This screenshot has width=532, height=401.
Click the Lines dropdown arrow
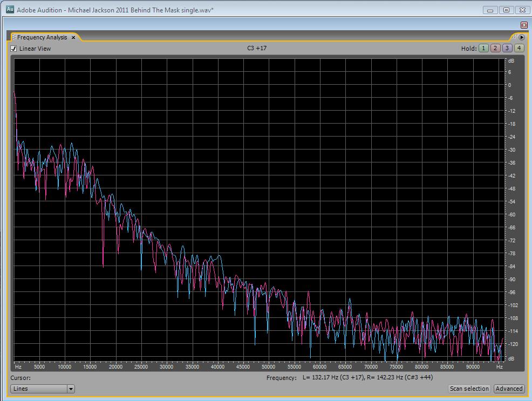coord(71,389)
